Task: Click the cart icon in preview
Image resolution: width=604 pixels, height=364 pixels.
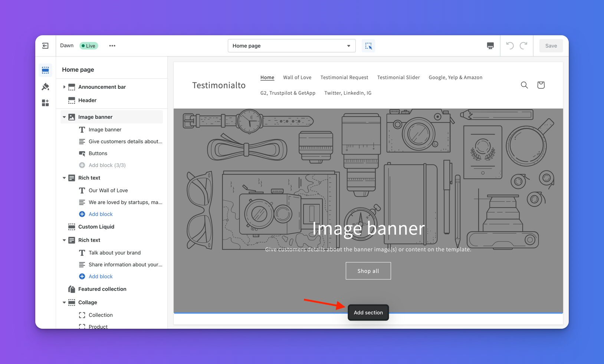Action: point(541,85)
